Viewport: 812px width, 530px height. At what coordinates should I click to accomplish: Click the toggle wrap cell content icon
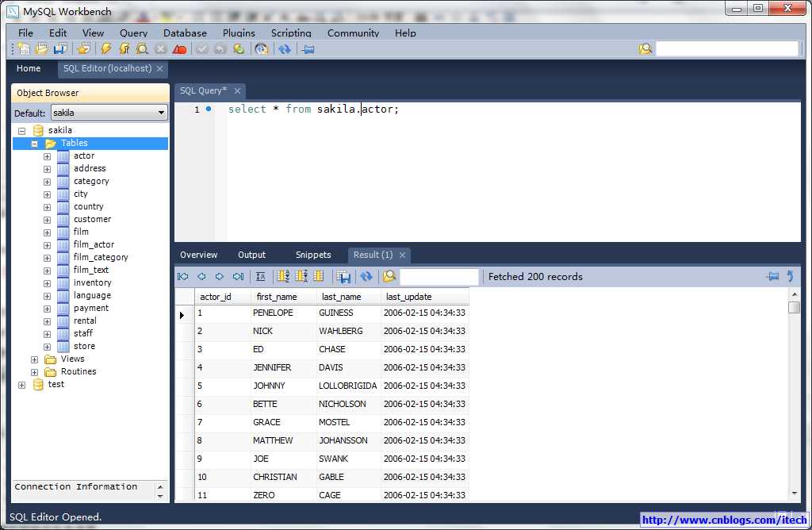[260, 277]
